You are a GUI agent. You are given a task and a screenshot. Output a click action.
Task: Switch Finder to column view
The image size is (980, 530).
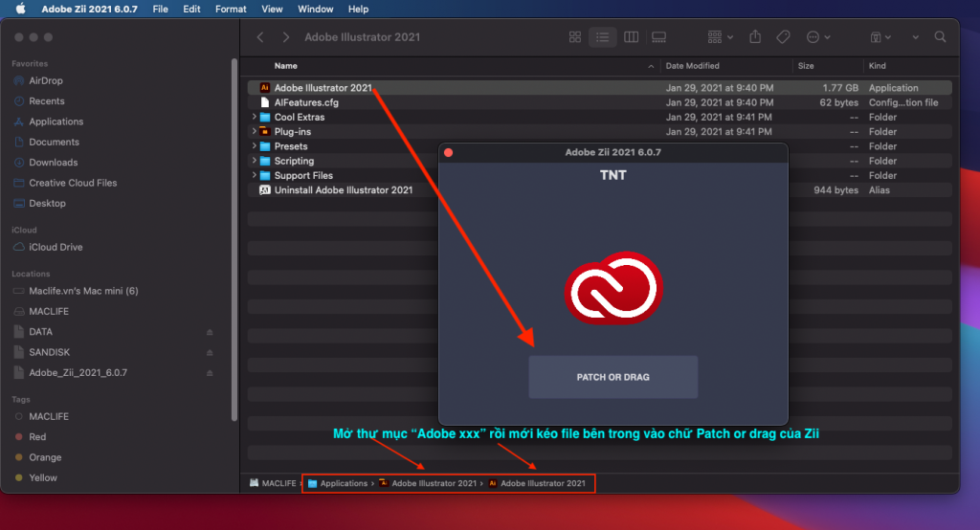pyautogui.click(x=631, y=37)
